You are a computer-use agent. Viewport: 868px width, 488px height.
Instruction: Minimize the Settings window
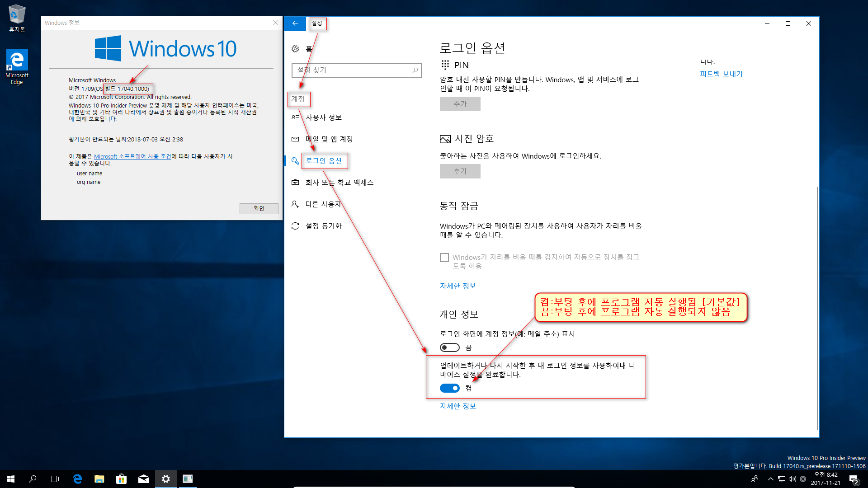767,23
